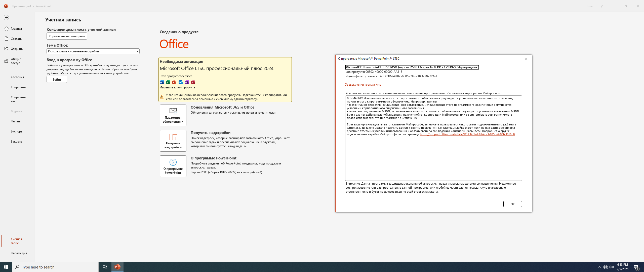Click the PowerPoint icon in product contents
Image resolution: width=644 pixels, height=272 pixels.
(x=174, y=82)
